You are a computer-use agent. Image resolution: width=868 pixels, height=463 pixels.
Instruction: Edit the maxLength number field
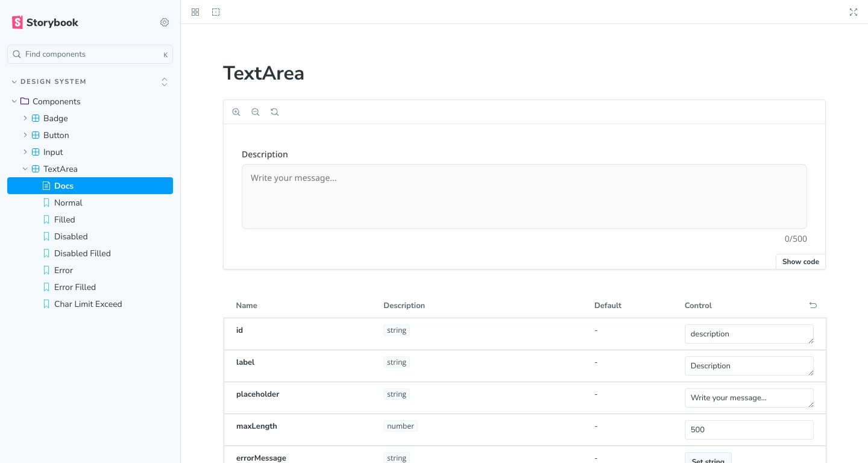click(x=749, y=430)
